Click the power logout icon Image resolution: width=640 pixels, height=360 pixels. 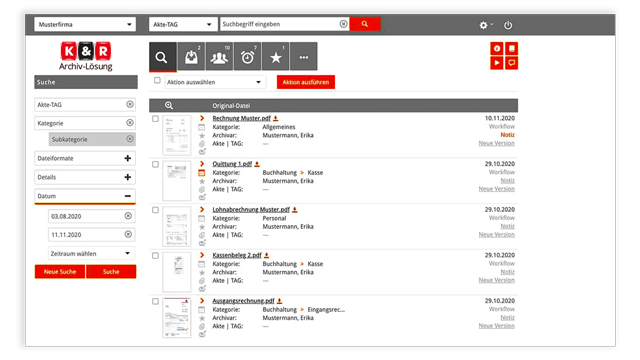click(508, 25)
